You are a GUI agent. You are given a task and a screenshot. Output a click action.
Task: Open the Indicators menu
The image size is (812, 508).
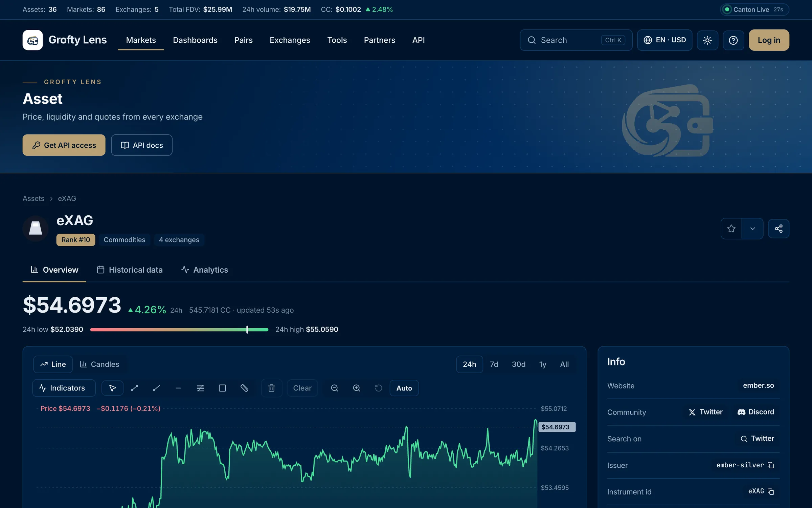click(64, 388)
